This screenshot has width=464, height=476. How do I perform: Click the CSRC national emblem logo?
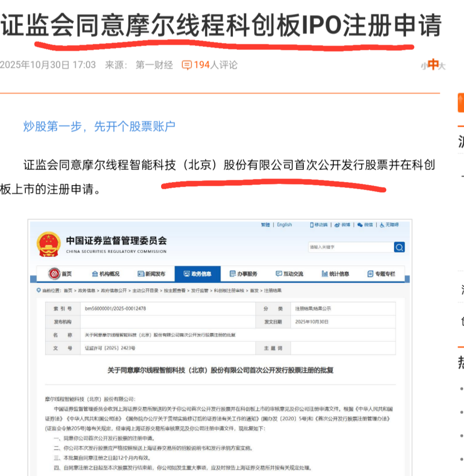(x=48, y=244)
